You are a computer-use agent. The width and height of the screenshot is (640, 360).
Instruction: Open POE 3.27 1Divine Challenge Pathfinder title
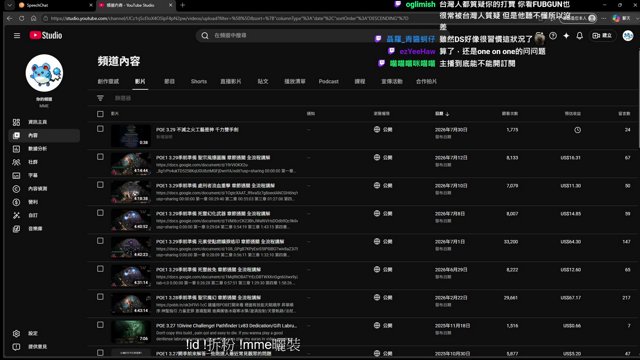click(x=227, y=326)
